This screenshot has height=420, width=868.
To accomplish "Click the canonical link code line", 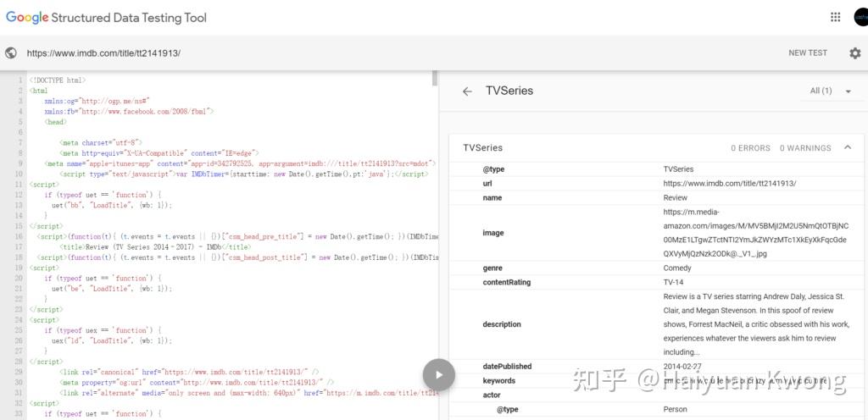I will pyautogui.click(x=189, y=372).
